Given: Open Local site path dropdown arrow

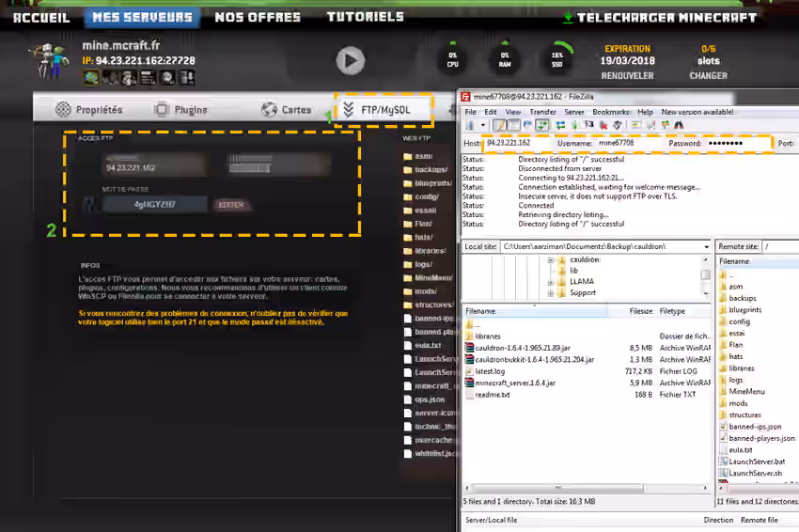Looking at the screenshot, I should pyautogui.click(x=706, y=246).
